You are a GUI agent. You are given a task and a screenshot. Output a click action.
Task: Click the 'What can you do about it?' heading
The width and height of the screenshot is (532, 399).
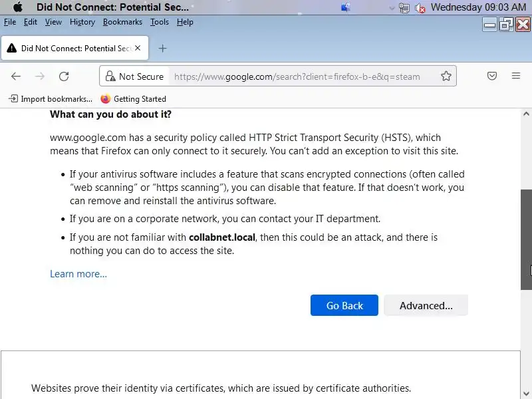tap(110, 114)
